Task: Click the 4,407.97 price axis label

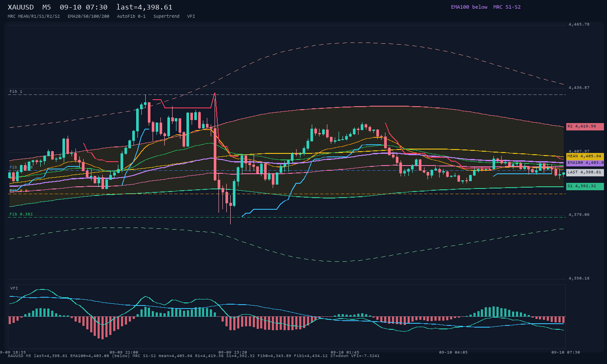Action: pyautogui.click(x=579, y=151)
